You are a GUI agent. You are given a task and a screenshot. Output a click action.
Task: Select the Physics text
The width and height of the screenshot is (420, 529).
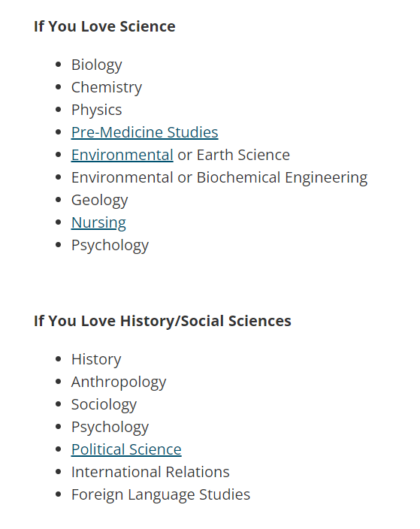click(96, 110)
